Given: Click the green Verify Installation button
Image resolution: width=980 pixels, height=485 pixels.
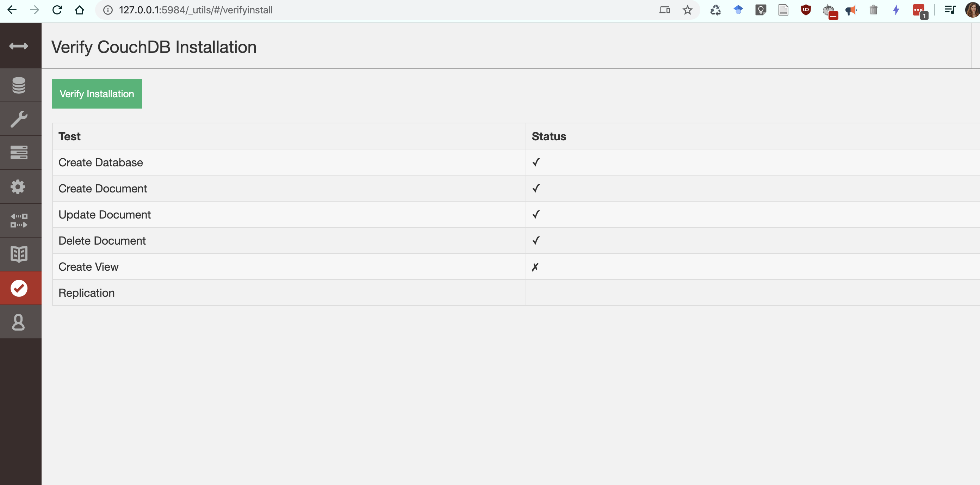Looking at the screenshot, I should coord(97,94).
